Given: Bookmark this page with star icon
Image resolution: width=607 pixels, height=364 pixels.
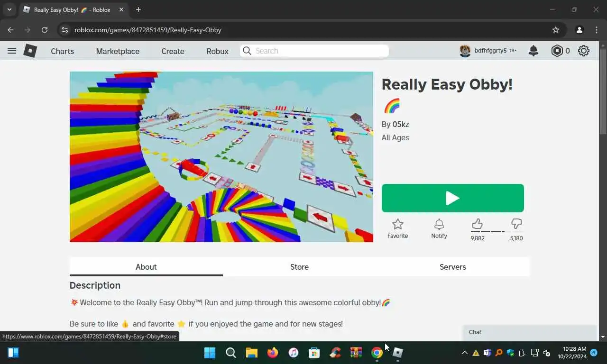Looking at the screenshot, I should click(x=556, y=30).
